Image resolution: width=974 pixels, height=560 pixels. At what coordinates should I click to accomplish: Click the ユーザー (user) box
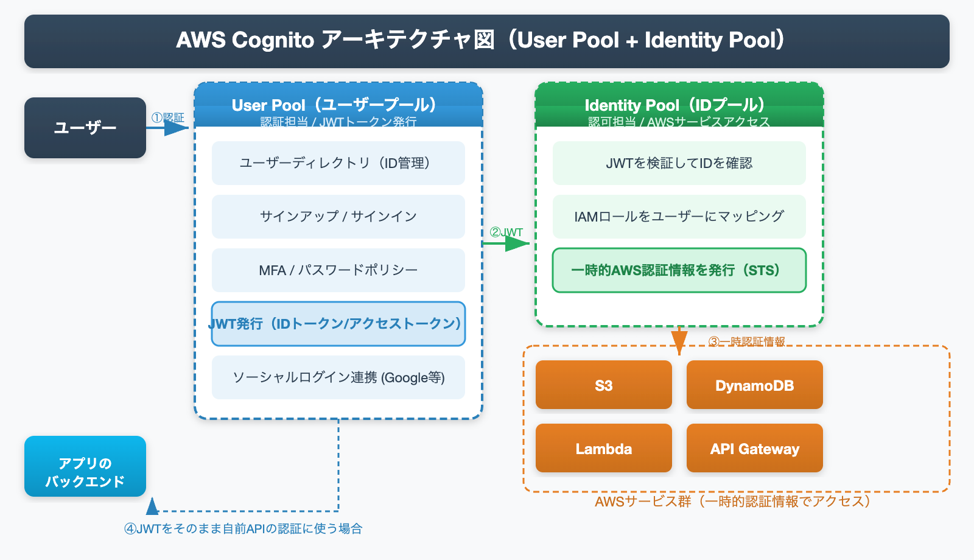[85, 128]
